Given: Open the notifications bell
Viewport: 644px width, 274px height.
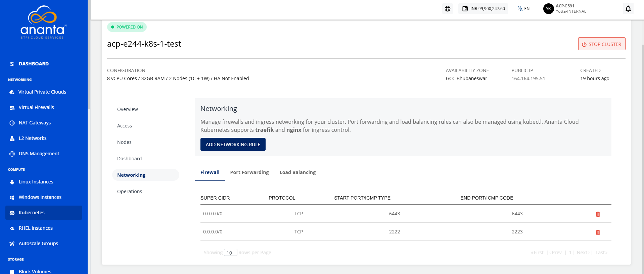Looking at the screenshot, I should (x=628, y=9).
